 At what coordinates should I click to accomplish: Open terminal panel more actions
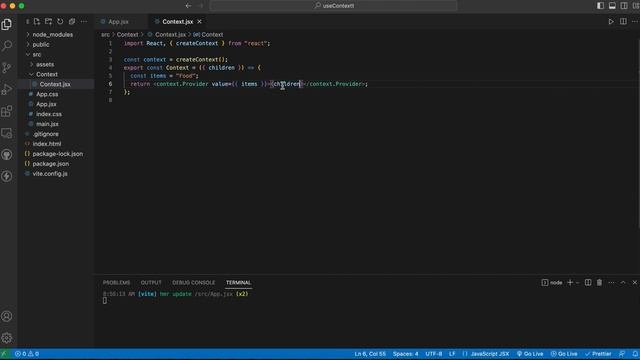pos(611,282)
